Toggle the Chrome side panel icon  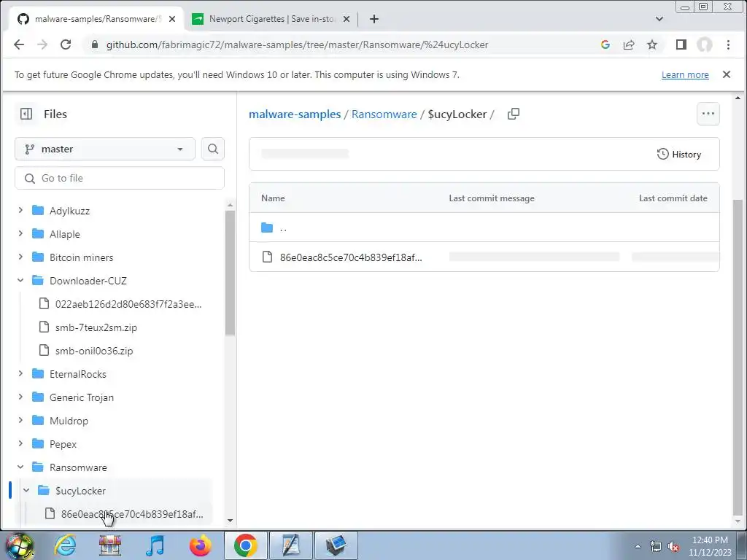681,44
